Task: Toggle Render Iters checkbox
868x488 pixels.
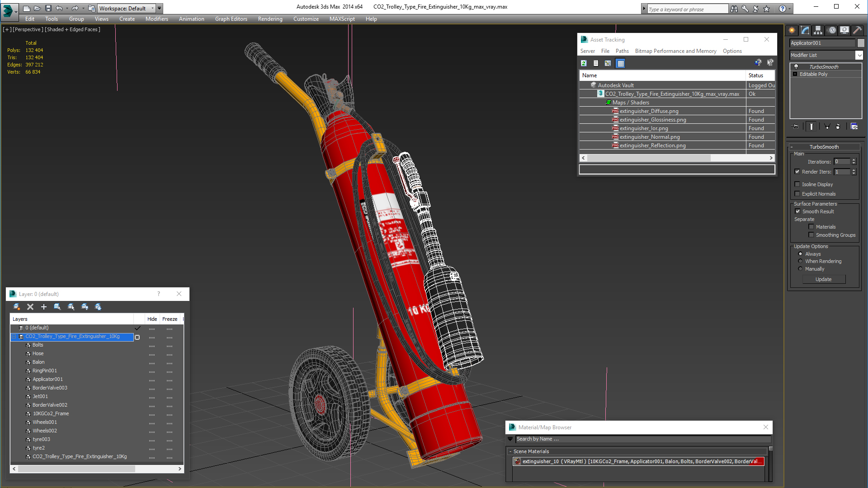Action: tap(797, 172)
